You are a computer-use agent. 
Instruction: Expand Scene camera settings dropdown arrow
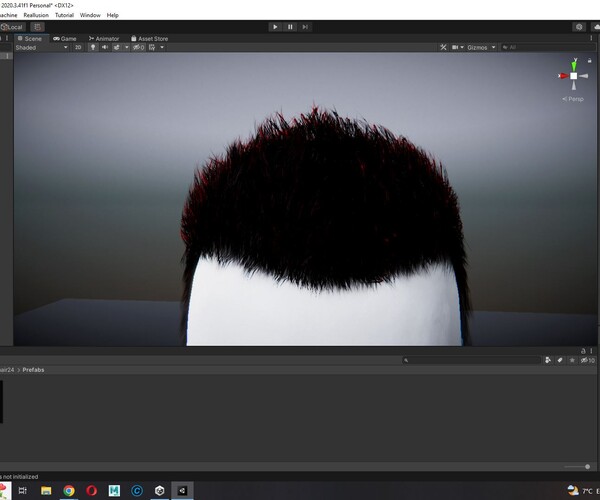click(x=462, y=47)
